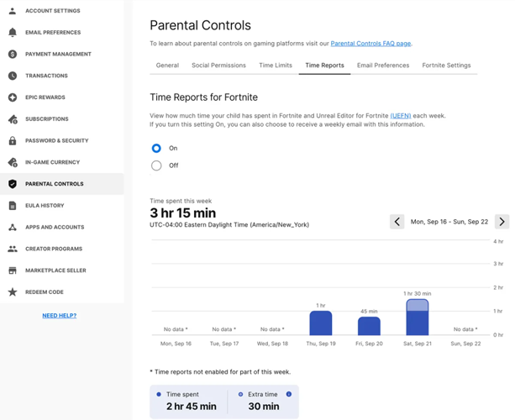Select the Off radio button
This screenshot has height=420, width=515.
[x=156, y=165]
